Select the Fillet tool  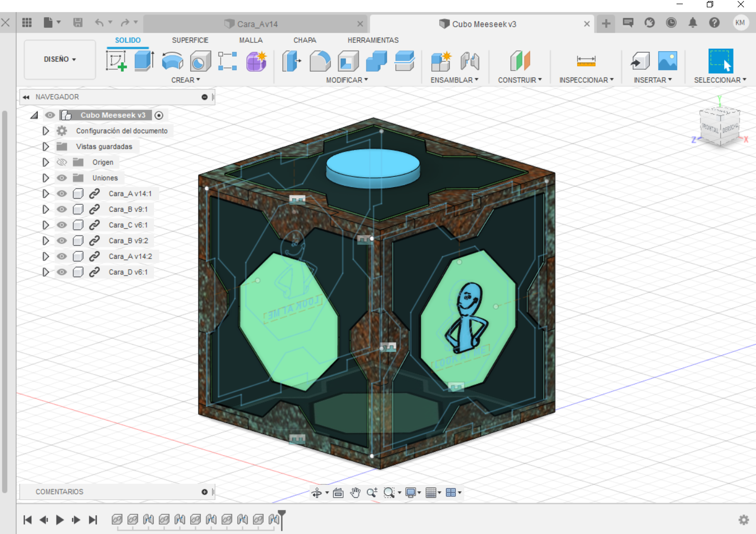point(320,61)
